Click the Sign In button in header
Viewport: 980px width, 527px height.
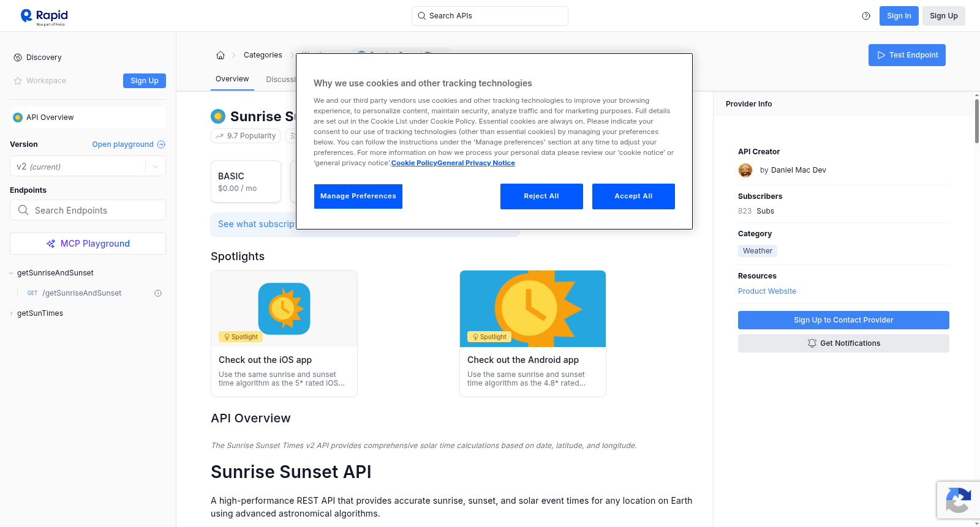pyautogui.click(x=899, y=16)
